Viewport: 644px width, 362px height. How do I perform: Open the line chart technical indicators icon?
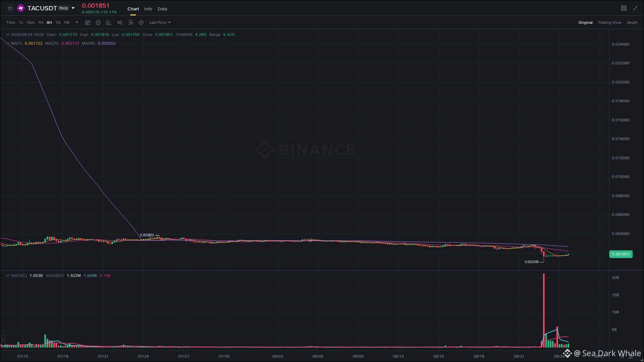pos(109,22)
